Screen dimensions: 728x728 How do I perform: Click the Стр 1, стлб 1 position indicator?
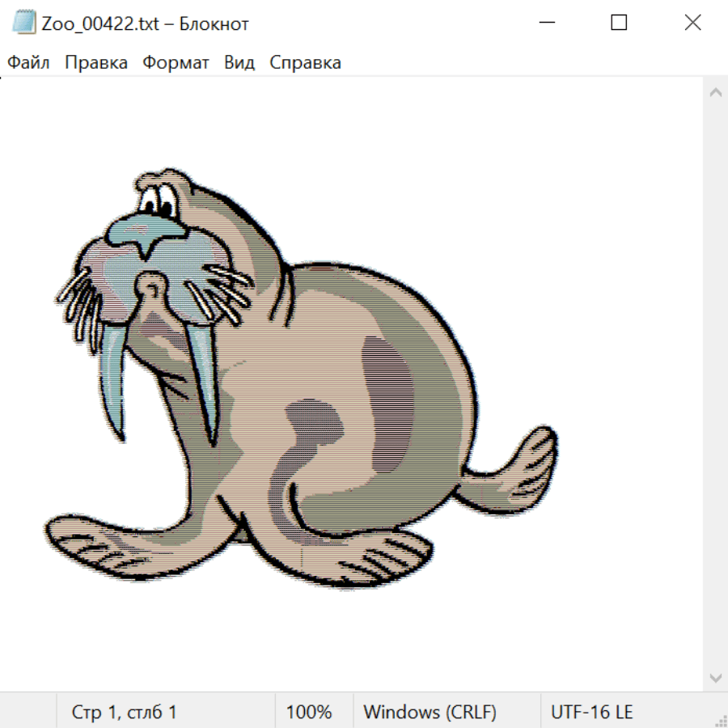pos(124,713)
